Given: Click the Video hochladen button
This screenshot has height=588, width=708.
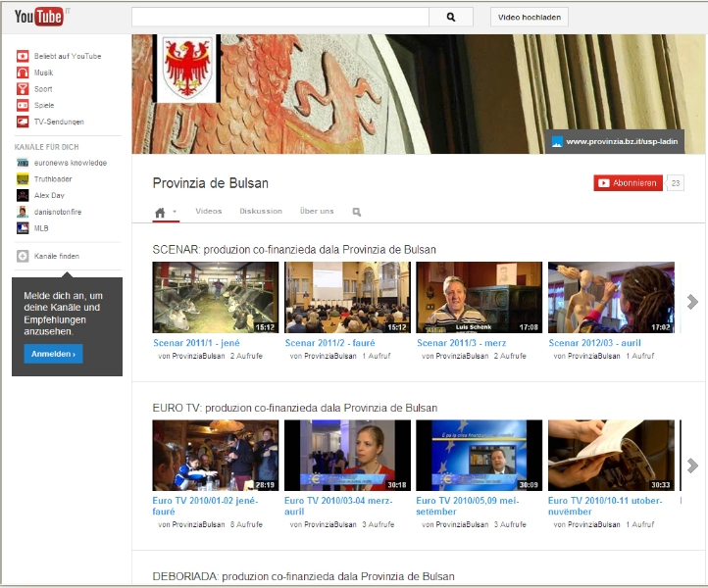Looking at the screenshot, I should click(530, 17).
